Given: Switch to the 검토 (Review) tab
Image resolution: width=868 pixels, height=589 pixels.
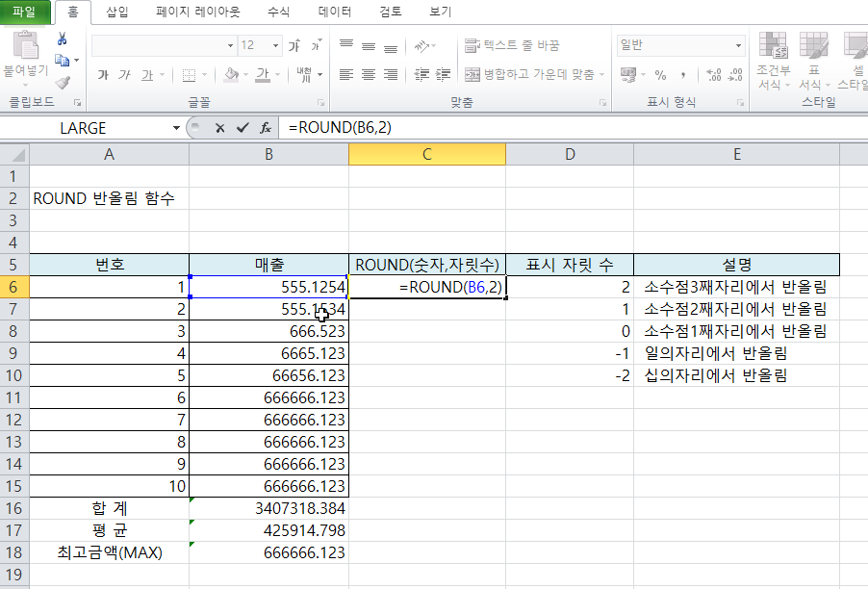Looking at the screenshot, I should coord(391,12).
